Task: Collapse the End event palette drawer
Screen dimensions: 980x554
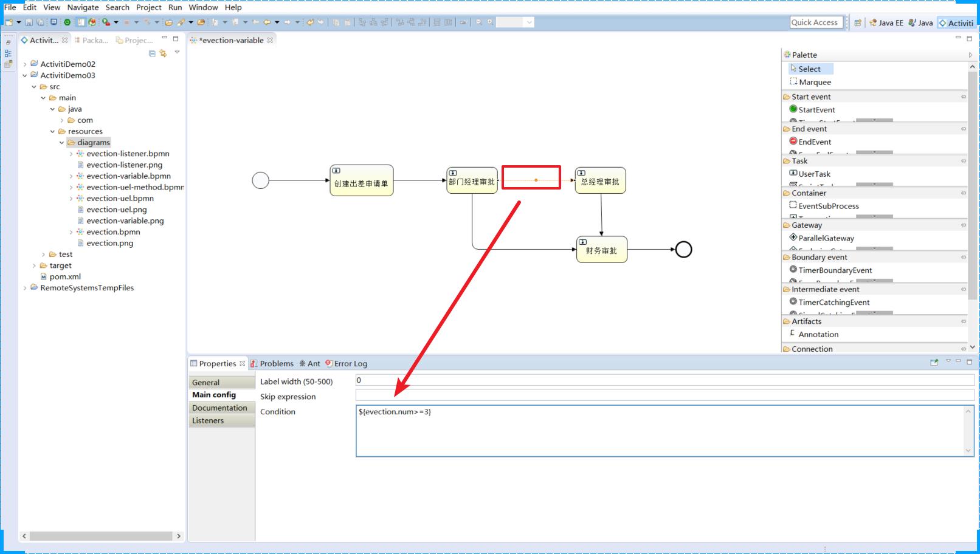Action: coord(874,129)
